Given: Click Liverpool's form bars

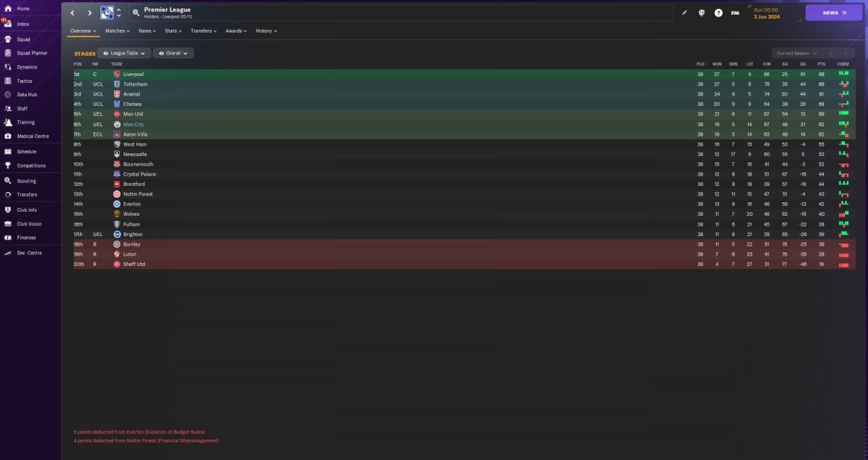Looking at the screenshot, I should [844, 73].
